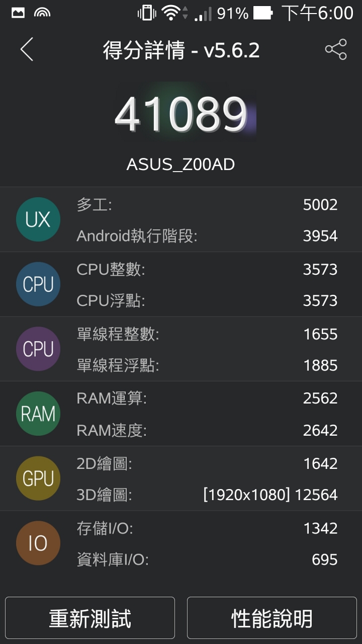Select the 多工 score row
Screen dimensions: 362x644
pyautogui.click(x=207, y=205)
